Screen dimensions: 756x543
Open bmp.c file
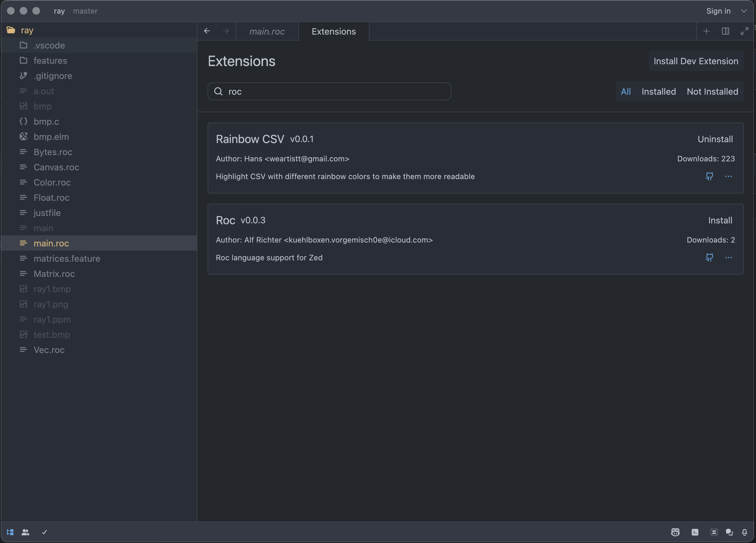coord(99,121)
